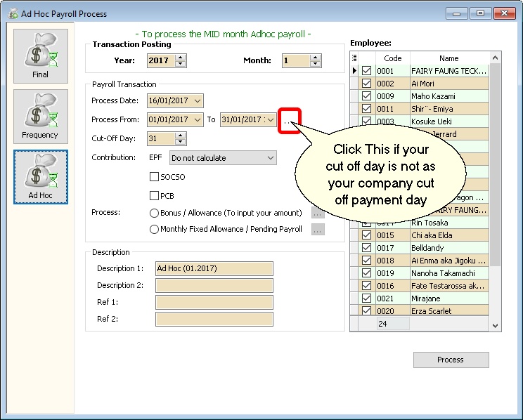
Task: Click the app icon in title bar
Action: (x=13, y=13)
